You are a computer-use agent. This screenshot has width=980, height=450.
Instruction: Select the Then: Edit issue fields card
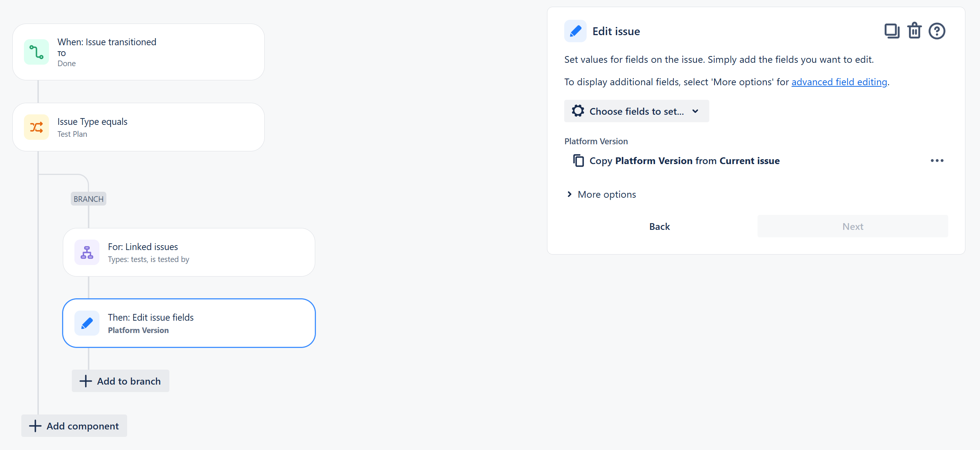pos(189,323)
